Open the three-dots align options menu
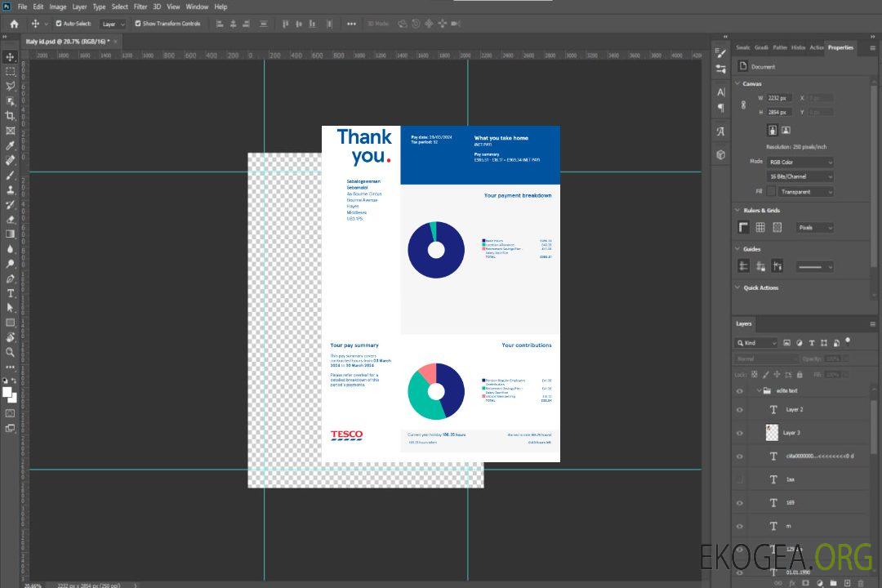This screenshot has height=588, width=882. [351, 24]
